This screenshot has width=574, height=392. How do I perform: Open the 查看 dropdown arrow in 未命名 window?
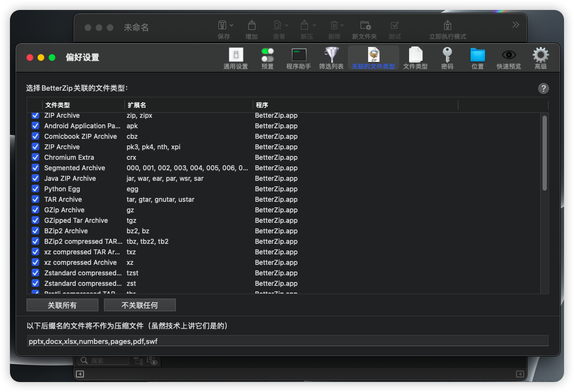click(286, 25)
